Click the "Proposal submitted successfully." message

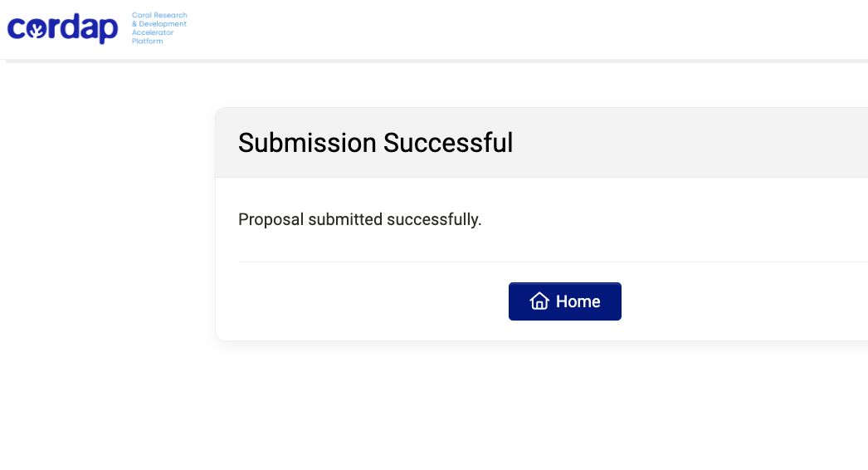tap(360, 219)
